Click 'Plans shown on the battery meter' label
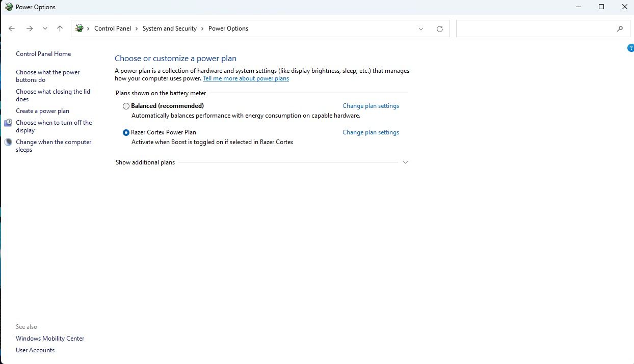This screenshot has width=634, height=364. [x=161, y=93]
